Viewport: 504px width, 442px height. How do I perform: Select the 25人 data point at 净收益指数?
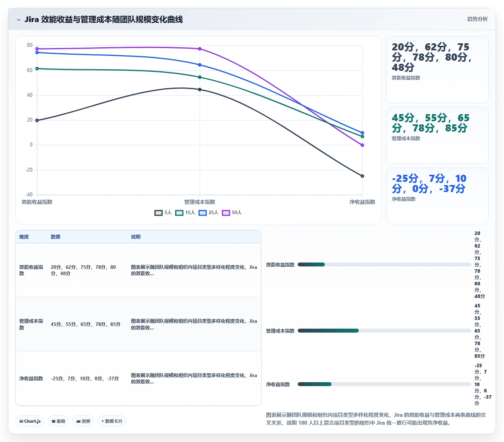point(362,133)
